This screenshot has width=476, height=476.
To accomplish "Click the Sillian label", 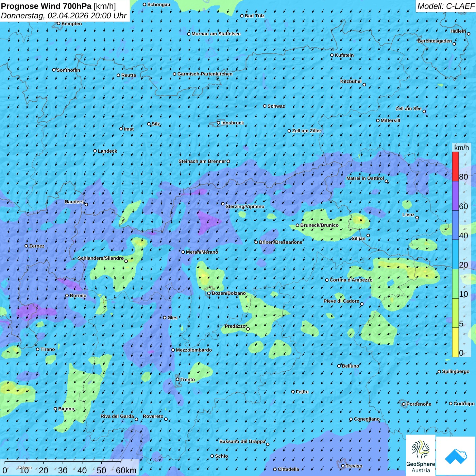I will tap(358, 238).
